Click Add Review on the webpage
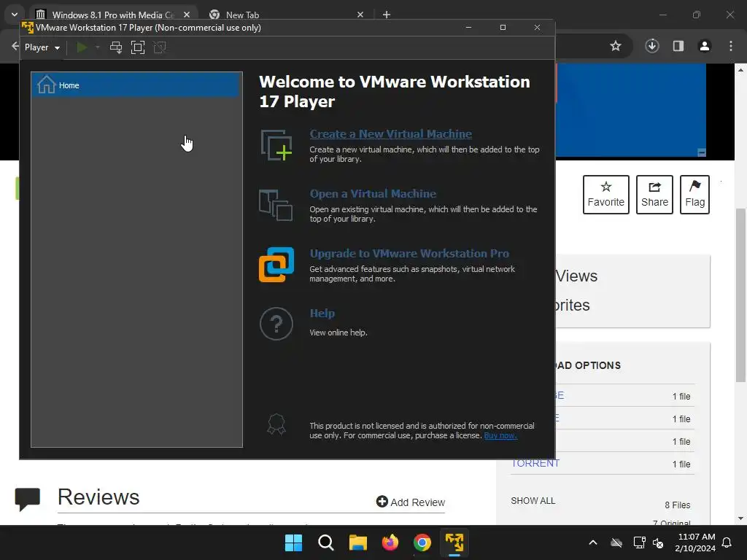Viewport: 747px width, 560px height. click(x=411, y=502)
